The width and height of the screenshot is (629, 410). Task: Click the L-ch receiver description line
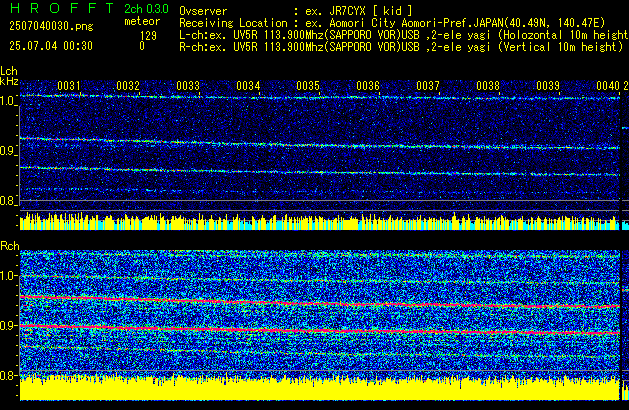point(404,35)
